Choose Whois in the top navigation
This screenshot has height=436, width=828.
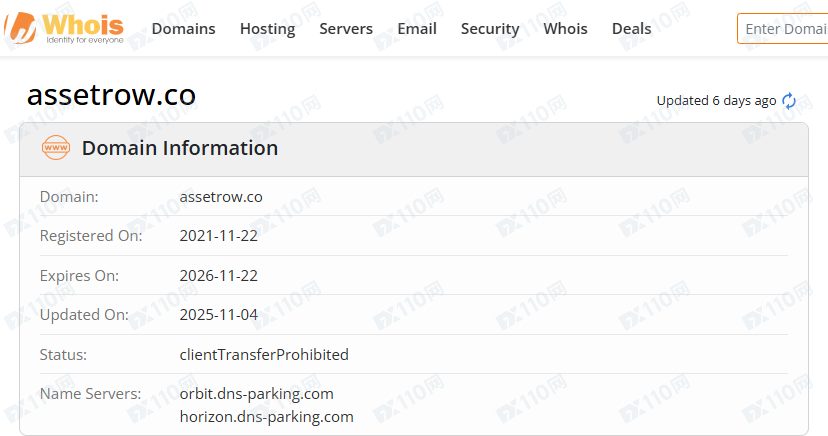[x=565, y=28]
